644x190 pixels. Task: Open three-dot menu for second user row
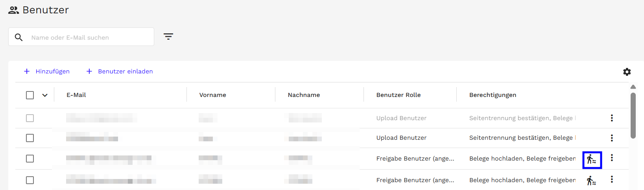[x=612, y=138]
